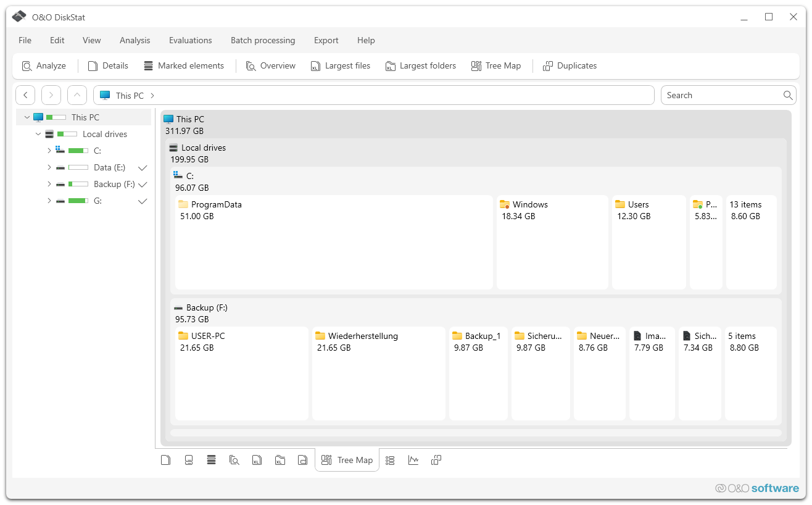Go back with the left arrow button
Screen dimensions: 812x505
[25, 95]
